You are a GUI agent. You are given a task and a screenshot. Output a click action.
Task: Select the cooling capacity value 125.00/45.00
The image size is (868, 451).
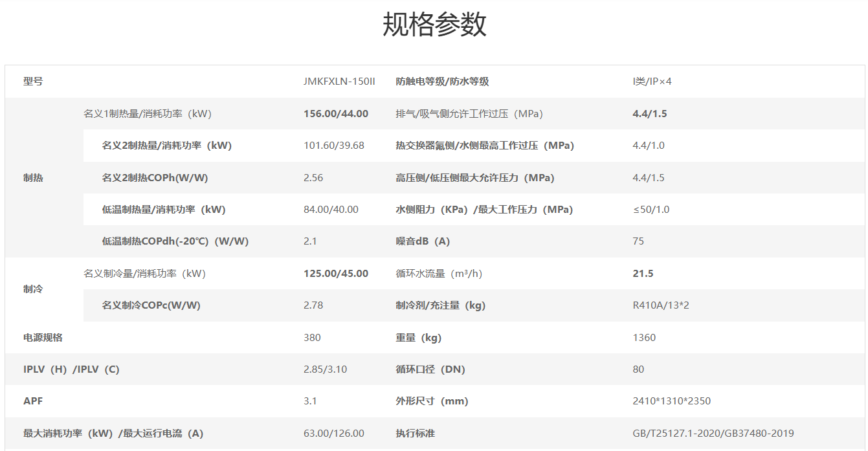335,274
